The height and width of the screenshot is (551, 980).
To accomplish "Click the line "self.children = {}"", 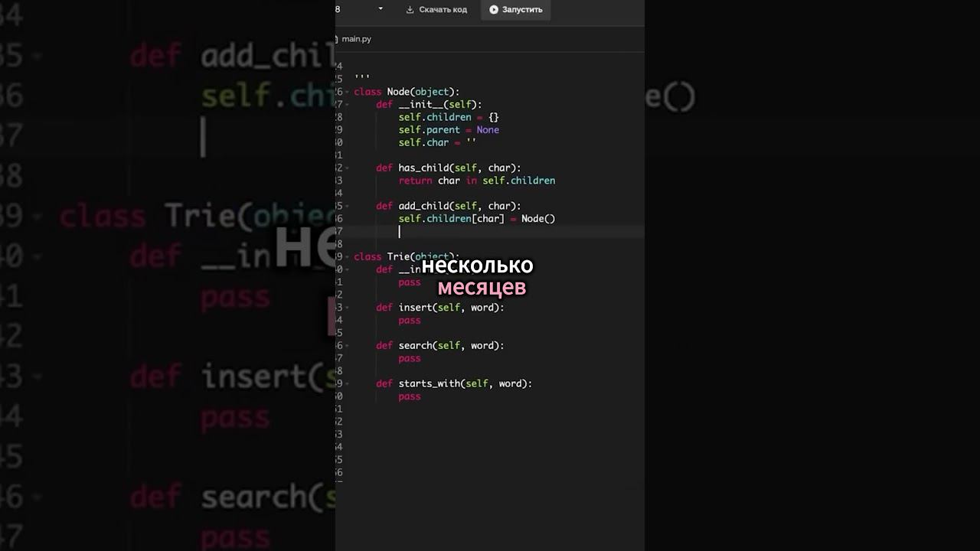I will point(449,117).
